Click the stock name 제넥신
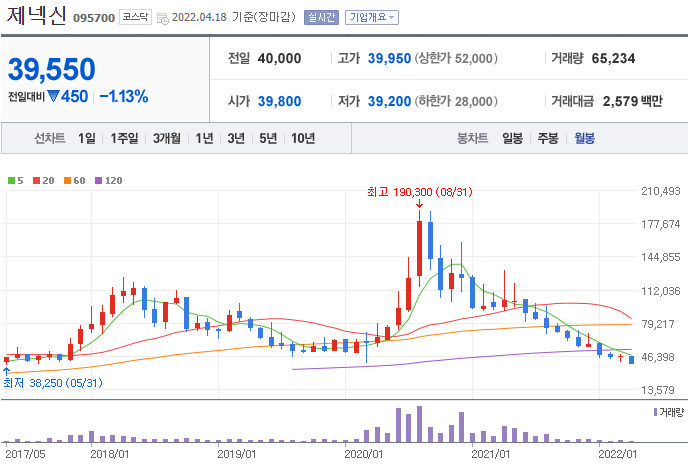688x464 pixels. click(36, 15)
